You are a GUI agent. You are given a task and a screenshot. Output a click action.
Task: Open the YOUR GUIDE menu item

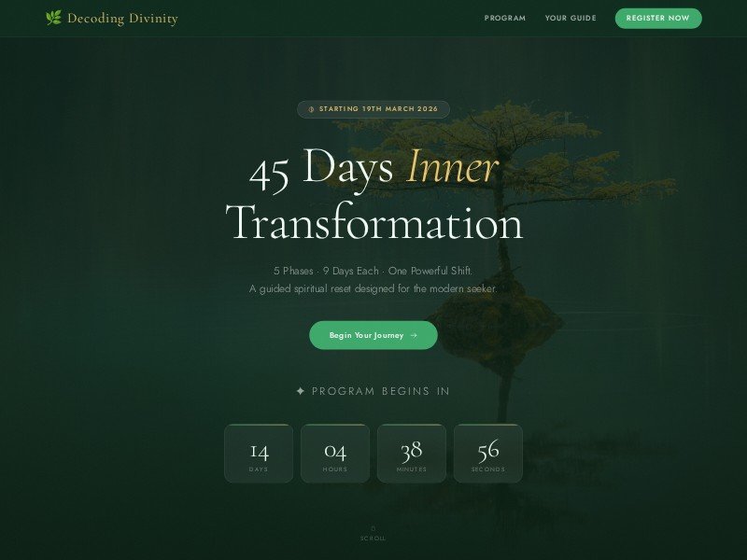[x=571, y=18]
